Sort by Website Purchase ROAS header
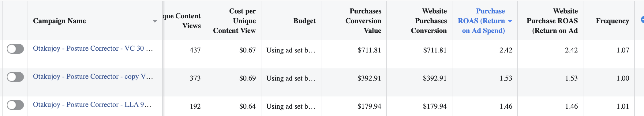 click(x=552, y=21)
